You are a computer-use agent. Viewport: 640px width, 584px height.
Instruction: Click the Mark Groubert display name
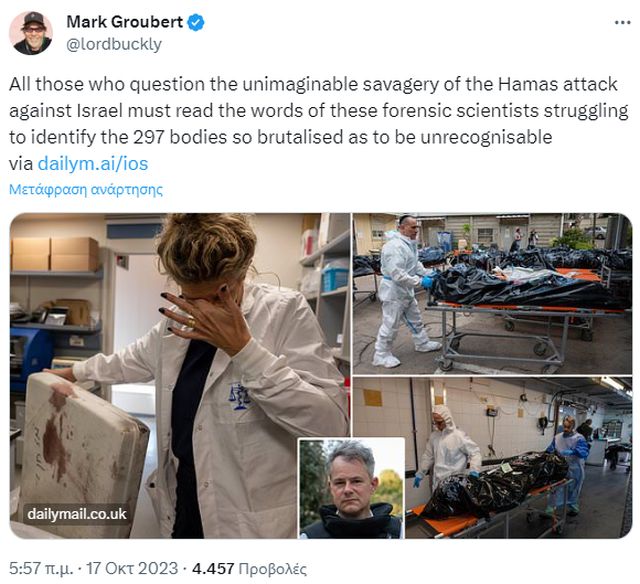click(x=125, y=22)
